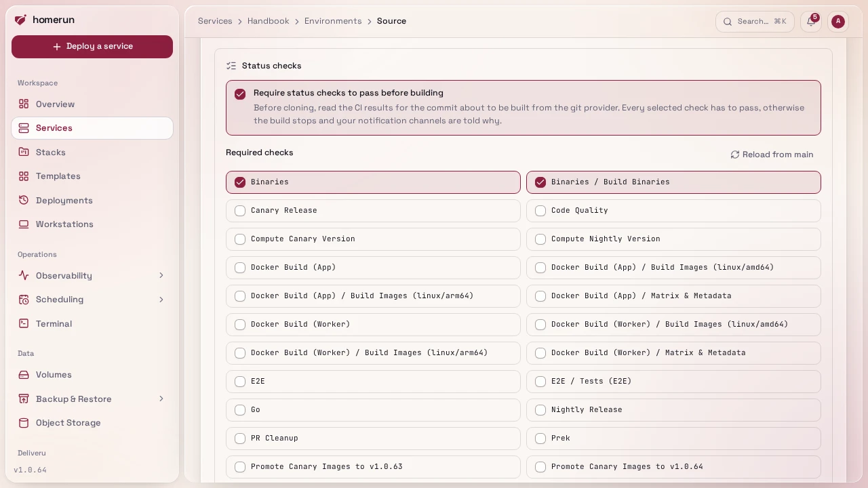
Task: Go to Stacks page
Action: 92,152
